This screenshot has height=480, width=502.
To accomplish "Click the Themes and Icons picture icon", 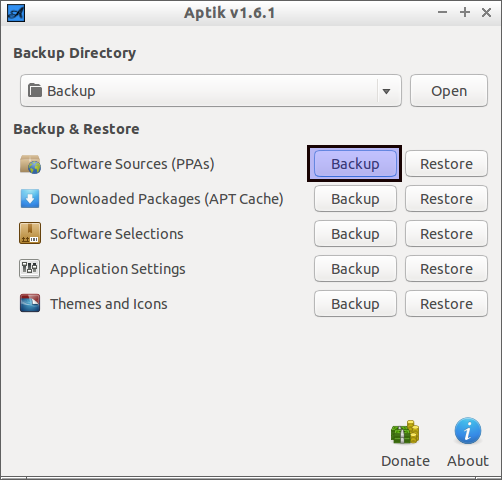I will pos(30,303).
